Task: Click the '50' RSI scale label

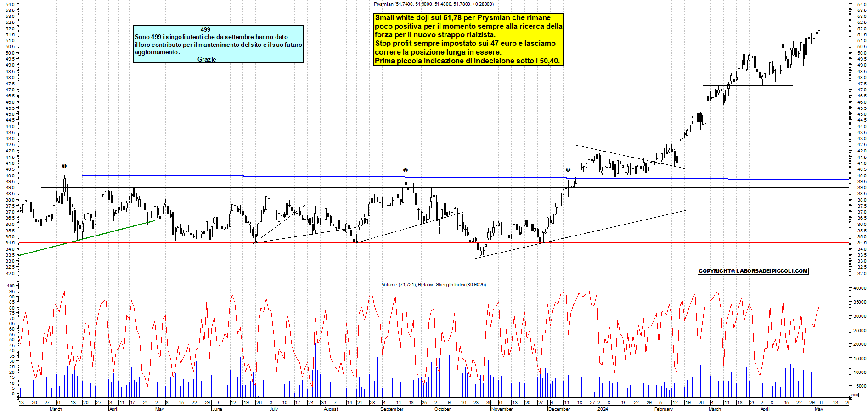Action: pyautogui.click(x=12, y=340)
